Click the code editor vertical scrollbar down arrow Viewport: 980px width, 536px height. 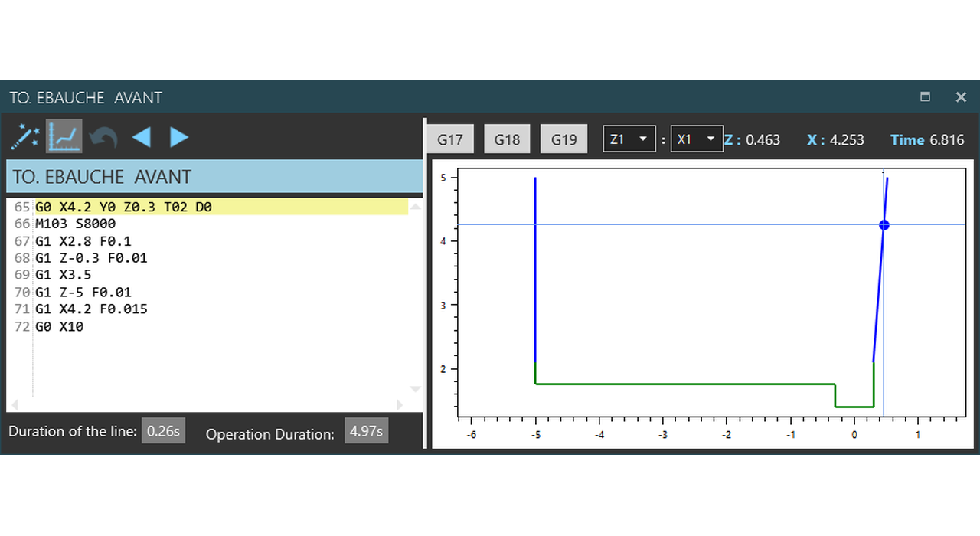[415, 390]
